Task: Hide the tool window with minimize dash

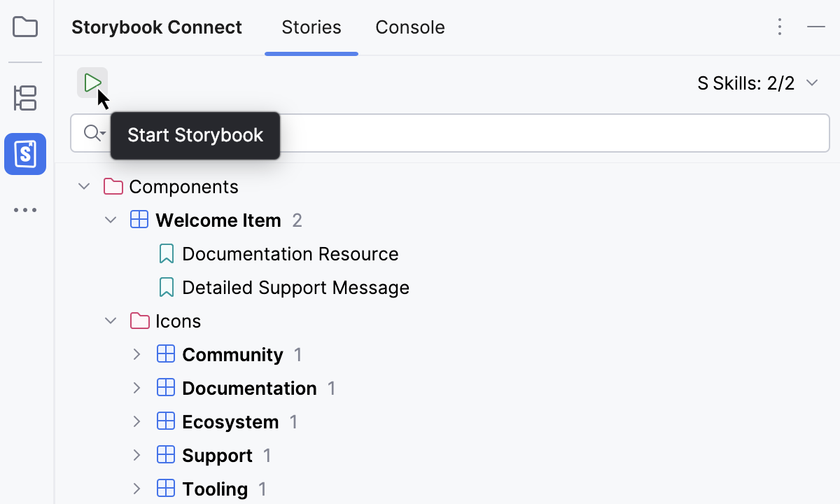Action: point(816,27)
